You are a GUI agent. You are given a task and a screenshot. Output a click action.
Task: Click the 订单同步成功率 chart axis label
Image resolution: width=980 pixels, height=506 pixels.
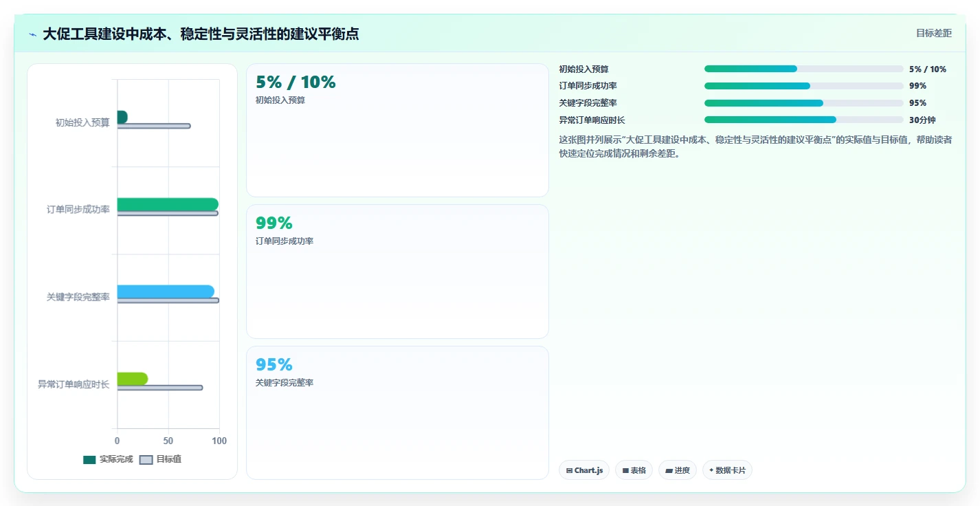click(78, 210)
